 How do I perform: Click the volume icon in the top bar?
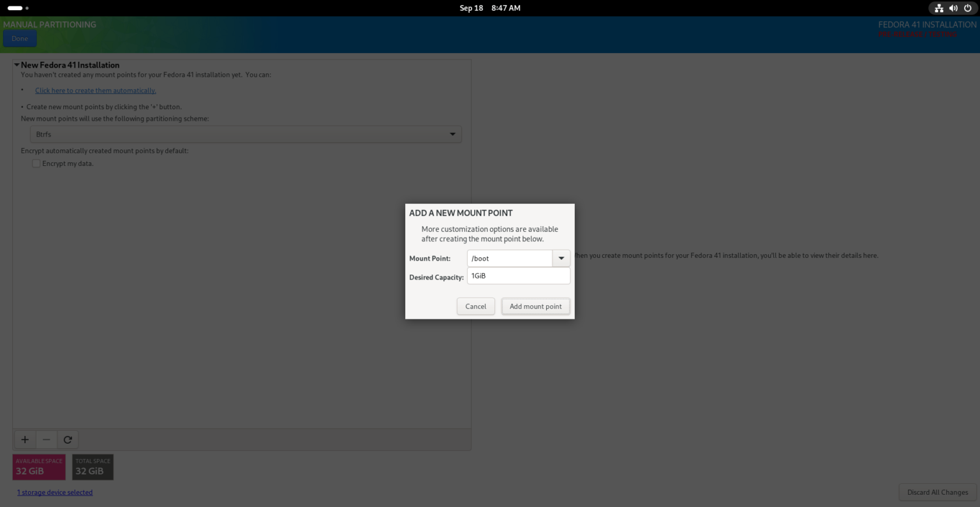[x=953, y=8]
